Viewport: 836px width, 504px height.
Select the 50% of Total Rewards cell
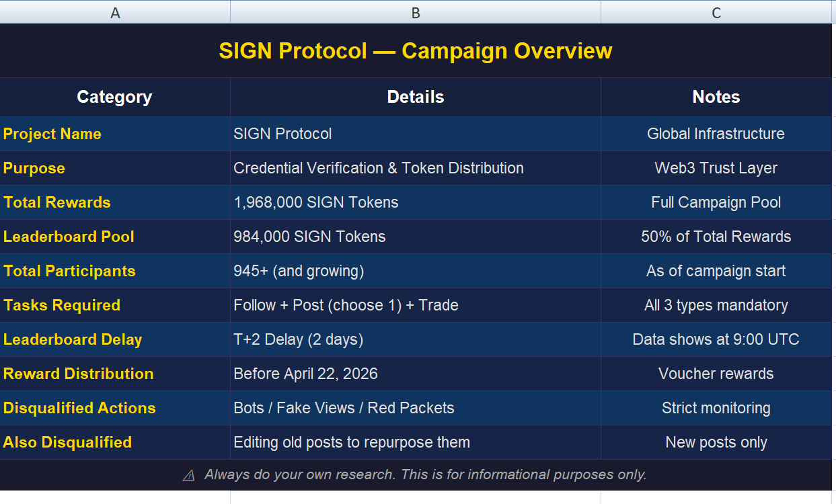click(x=716, y=237)
